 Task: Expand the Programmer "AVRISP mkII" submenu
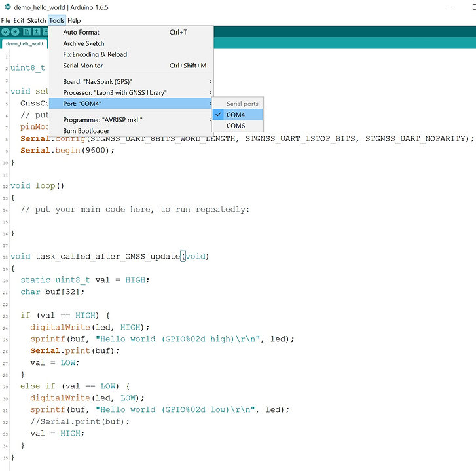131,120
